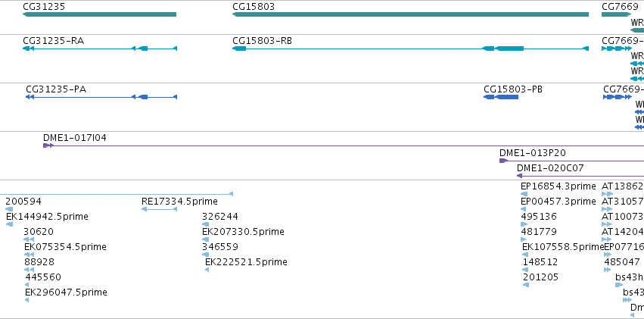Select the CG31235-PA protein feature
644x319 pixels.
[101, 97]
